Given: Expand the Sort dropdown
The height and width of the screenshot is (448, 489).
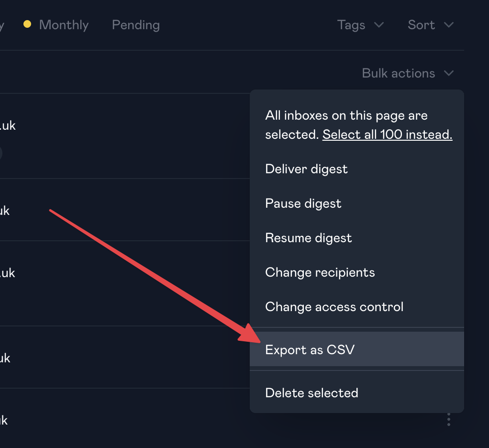Looking at the screenshot, I should (430, 25).
